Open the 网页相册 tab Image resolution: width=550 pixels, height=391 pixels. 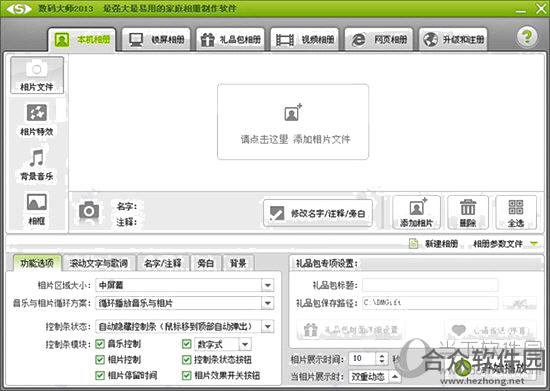(x=379, y=40)
